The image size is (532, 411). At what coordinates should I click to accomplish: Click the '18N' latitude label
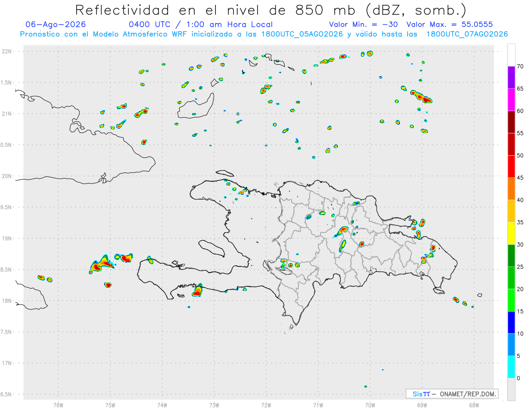pyautogui.click(x=8, y=301)
